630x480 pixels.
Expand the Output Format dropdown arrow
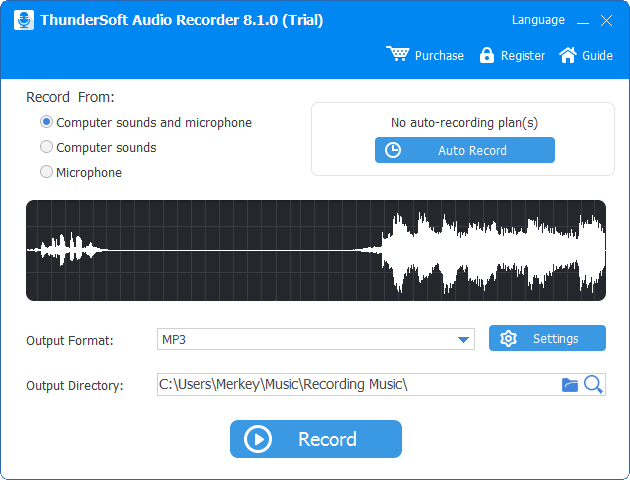[463, 340]
